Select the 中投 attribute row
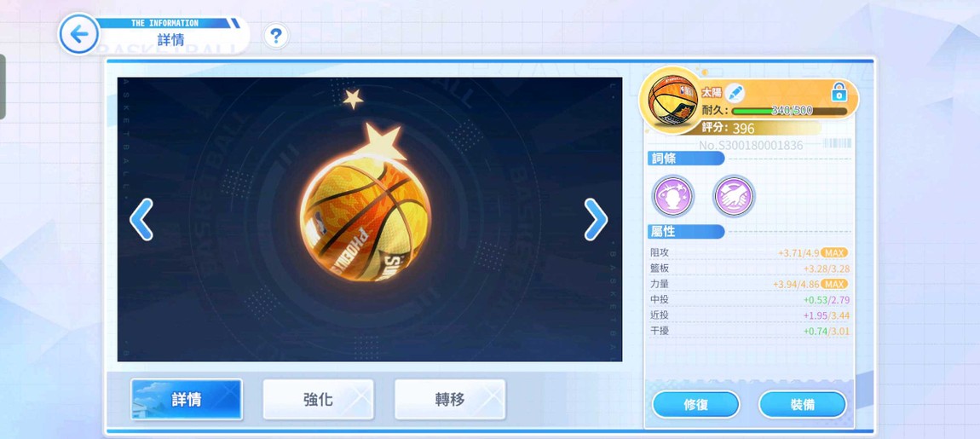 [x=749, y=299]
